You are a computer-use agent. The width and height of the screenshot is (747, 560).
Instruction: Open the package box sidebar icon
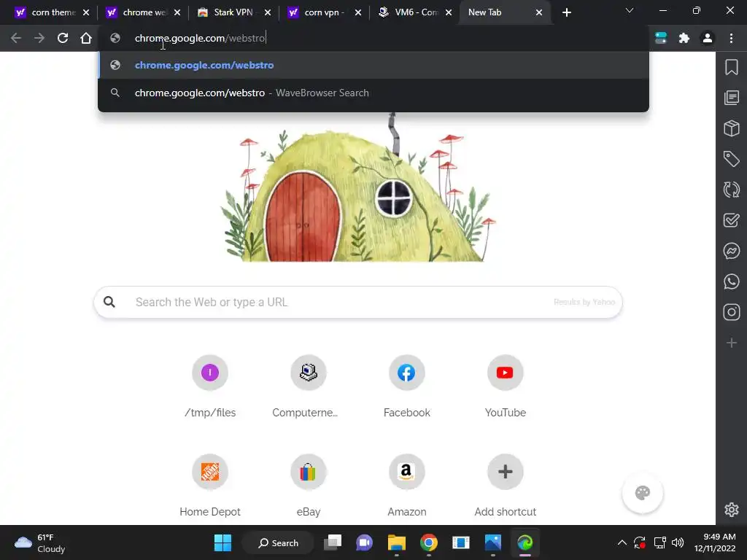(x=732, y=128)
